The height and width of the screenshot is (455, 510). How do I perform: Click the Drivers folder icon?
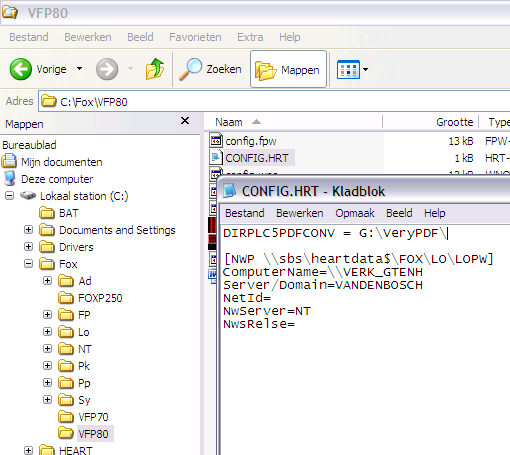[x=47, y=247]
